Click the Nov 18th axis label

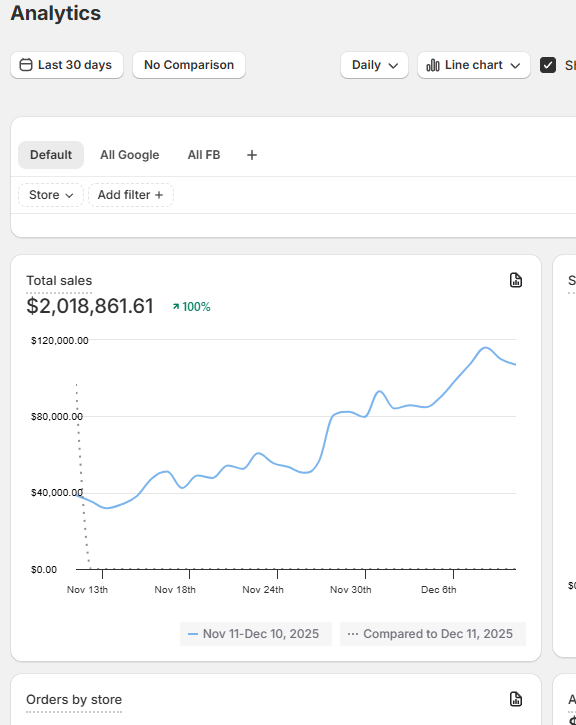[x=175, y=590]
